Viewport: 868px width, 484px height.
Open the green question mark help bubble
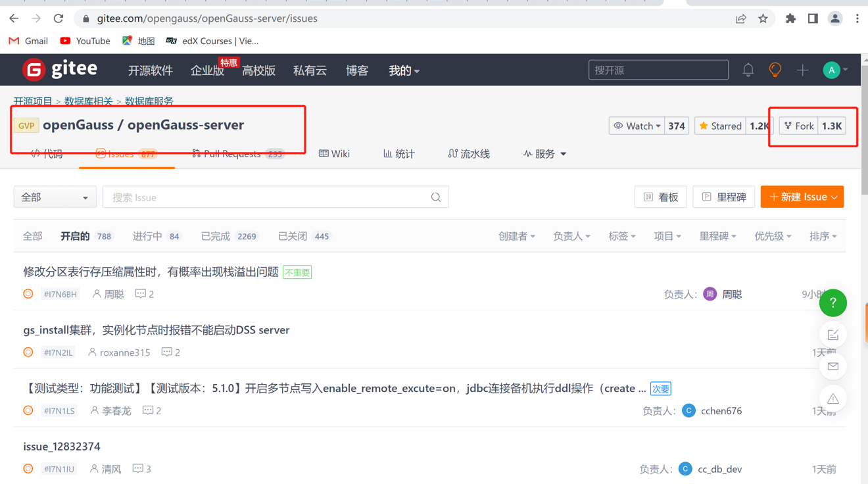pyautogui.click(x=832, y=302)
